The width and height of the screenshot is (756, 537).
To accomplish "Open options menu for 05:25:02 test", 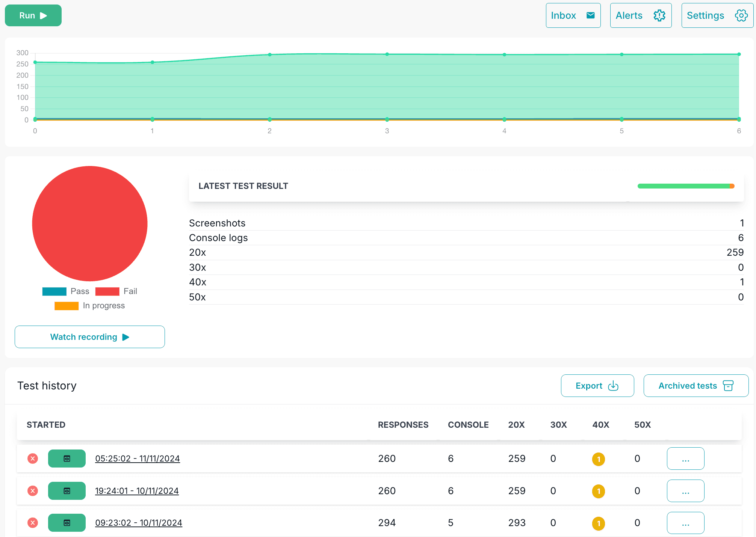I will (x=685, y=459).
